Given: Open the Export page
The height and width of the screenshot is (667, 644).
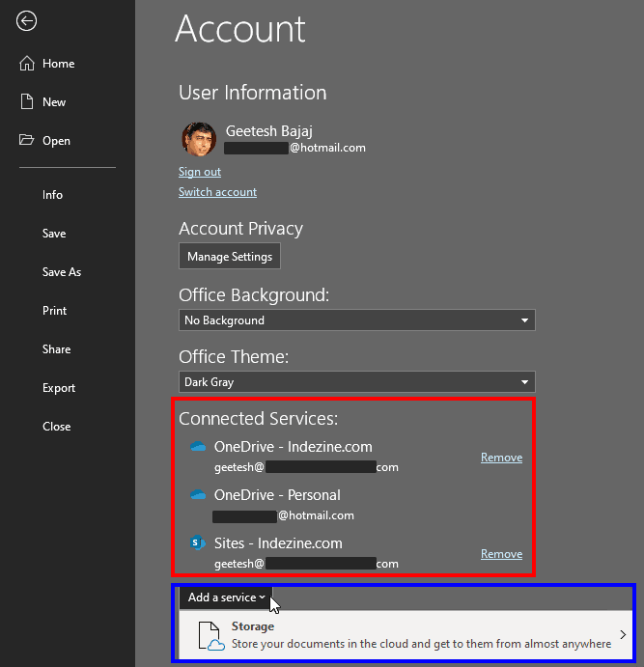Looking at the screenshot, I should pos(59,388).
